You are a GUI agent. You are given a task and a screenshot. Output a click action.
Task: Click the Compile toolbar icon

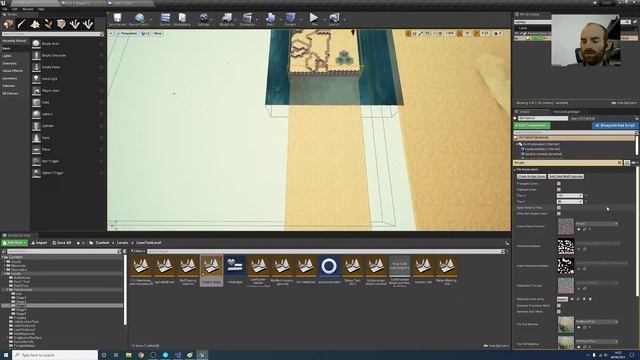point(290,19)
